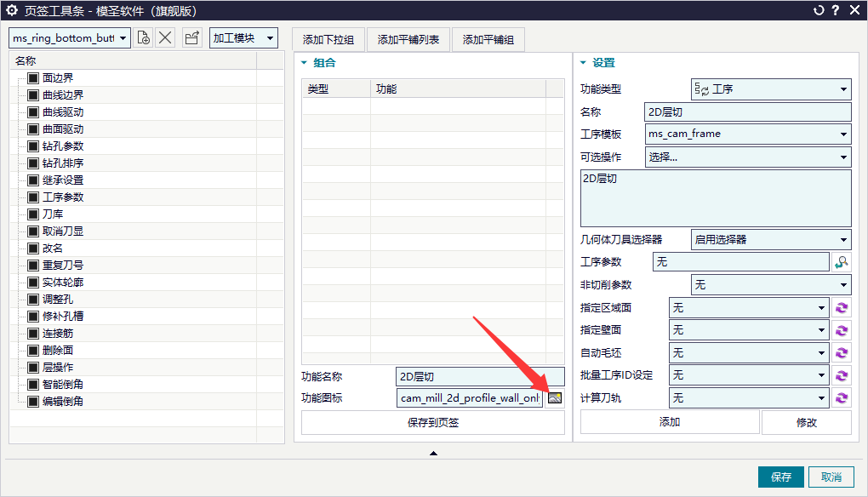The image size is (868, 497).
Task: Open the 功能类型 工序 dropdown
Action: tap(771, 89)
